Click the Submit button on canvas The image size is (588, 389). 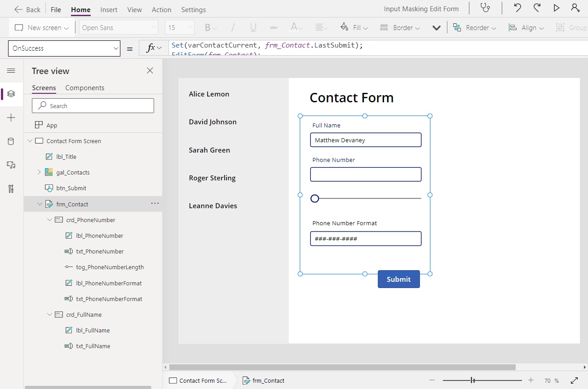[398, 279]
